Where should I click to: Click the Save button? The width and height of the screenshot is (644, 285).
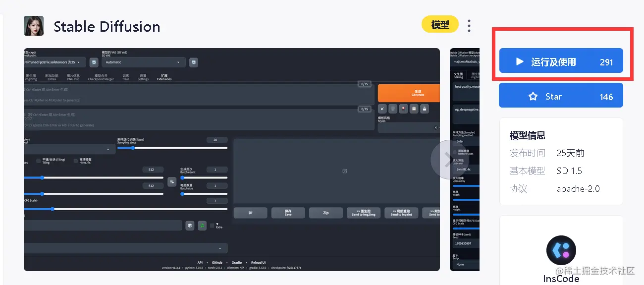click(x=288, y=213)
